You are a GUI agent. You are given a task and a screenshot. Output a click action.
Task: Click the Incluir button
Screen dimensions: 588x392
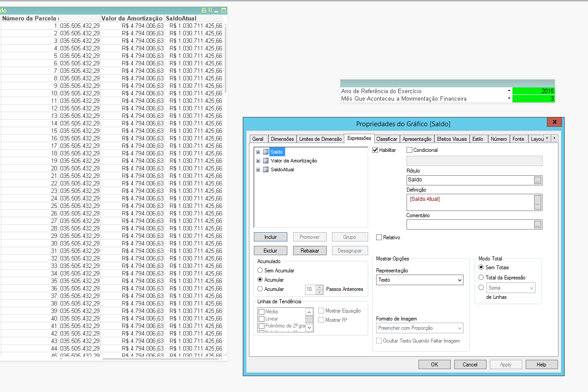(271, 237)
